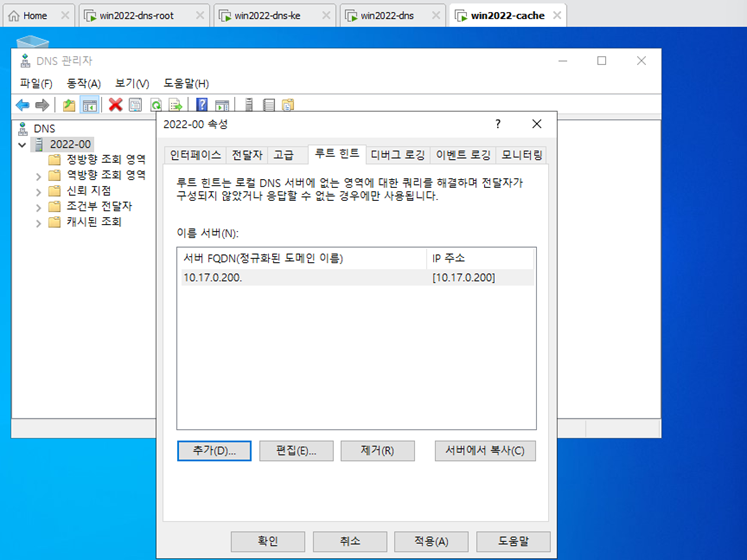Select the 신뢰 지점 folder
747x560 pixels.
point(80,191)
